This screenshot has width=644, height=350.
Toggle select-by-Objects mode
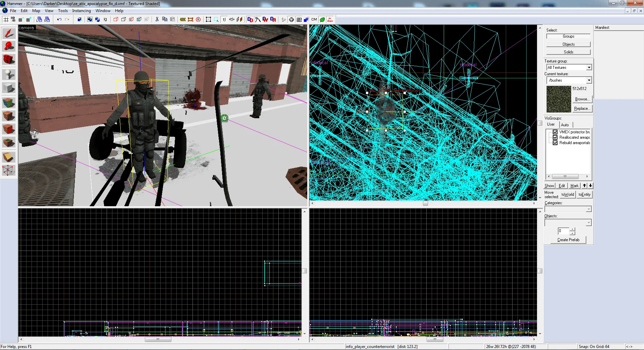click(x=568, y=44)
